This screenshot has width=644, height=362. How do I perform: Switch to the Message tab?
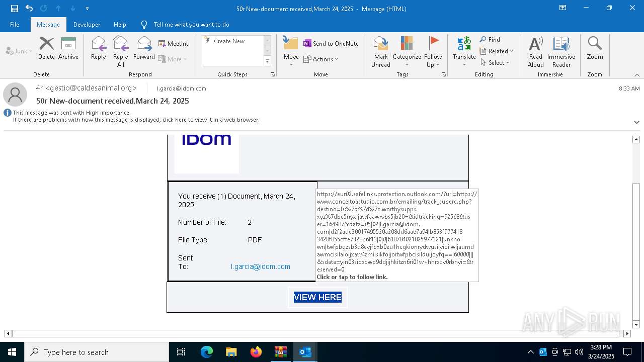click(x=48, y=25)
